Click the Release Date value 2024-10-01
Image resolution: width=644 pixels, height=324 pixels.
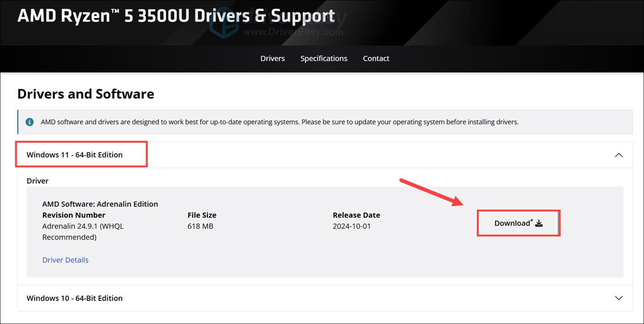click(352, 226)
